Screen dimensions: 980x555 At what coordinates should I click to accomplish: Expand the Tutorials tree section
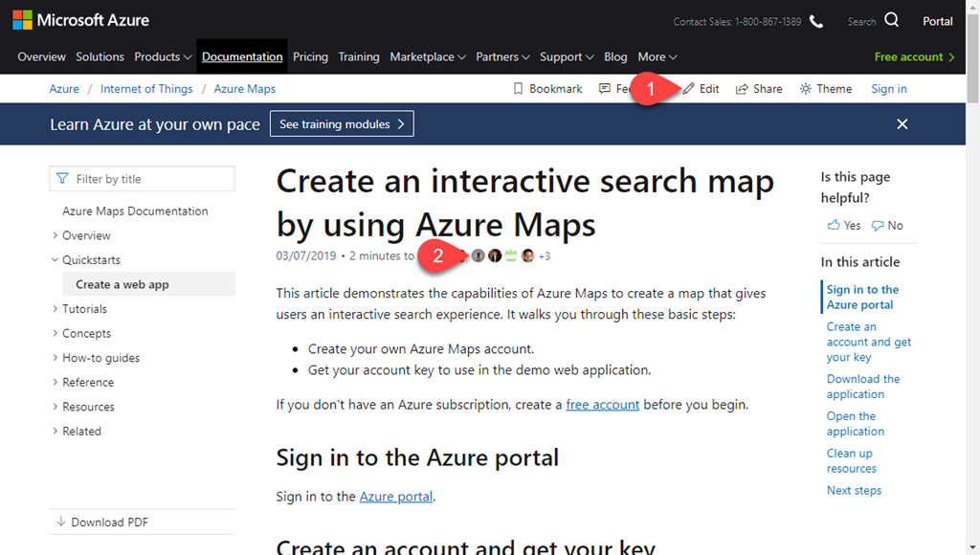tap(55, 309)
